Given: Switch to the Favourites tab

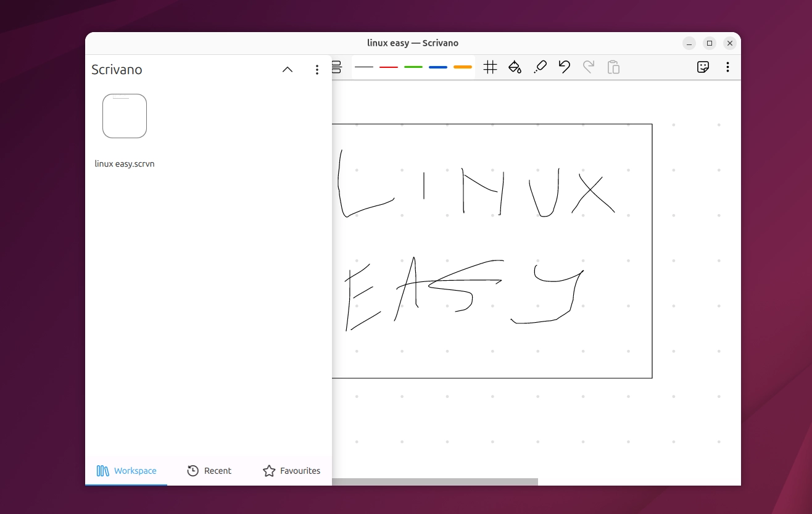Looking at the screenshot, I should coord(291,471).
